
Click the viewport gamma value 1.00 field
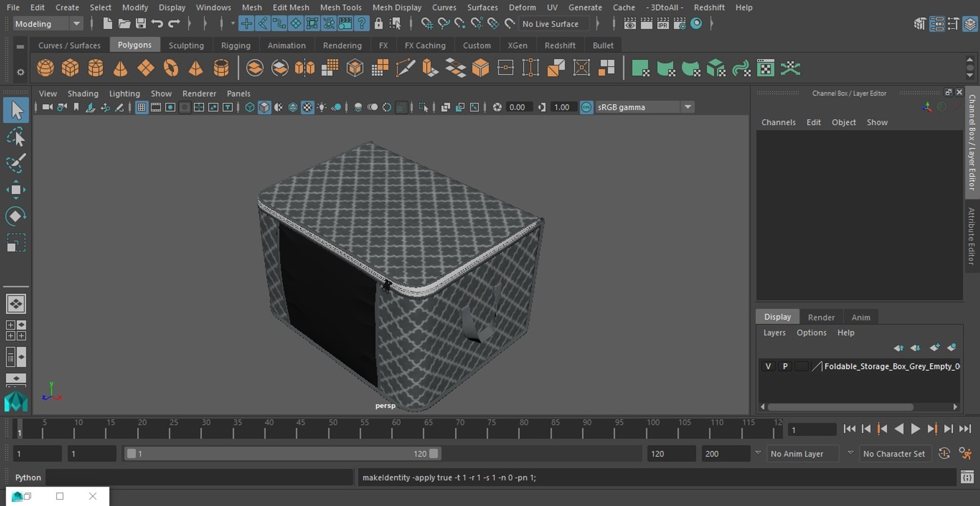coord(562,107)
